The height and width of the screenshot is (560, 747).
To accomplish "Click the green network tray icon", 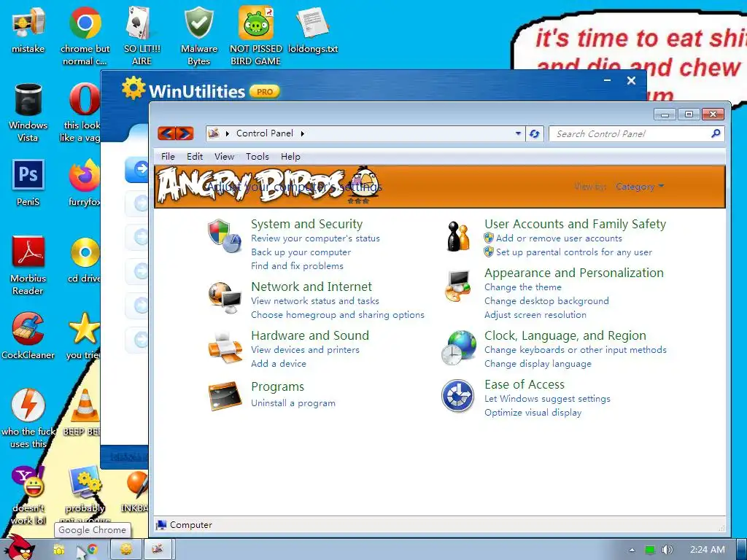I will click(649, 550).
